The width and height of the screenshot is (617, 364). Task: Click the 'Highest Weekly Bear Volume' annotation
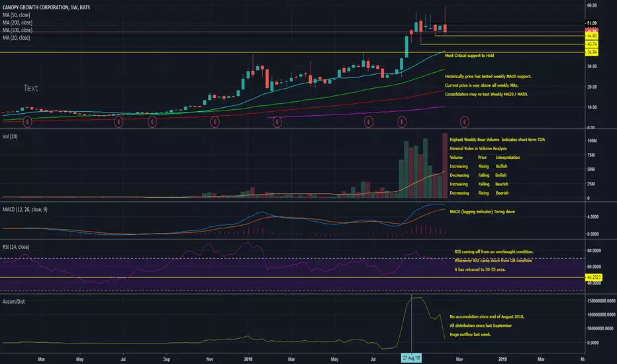click(x=497, y=140)
